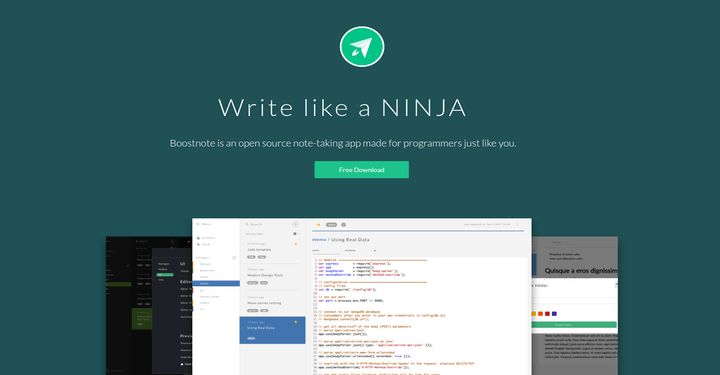
Task: Switch to the main snippet tab
Action: click(316, 251)
